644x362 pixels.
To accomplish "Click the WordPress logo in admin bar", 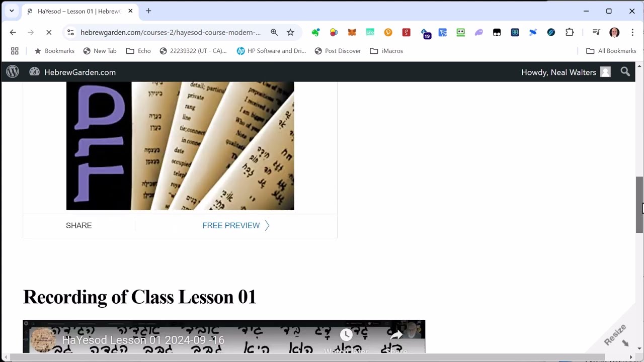I will coord(13,72).
